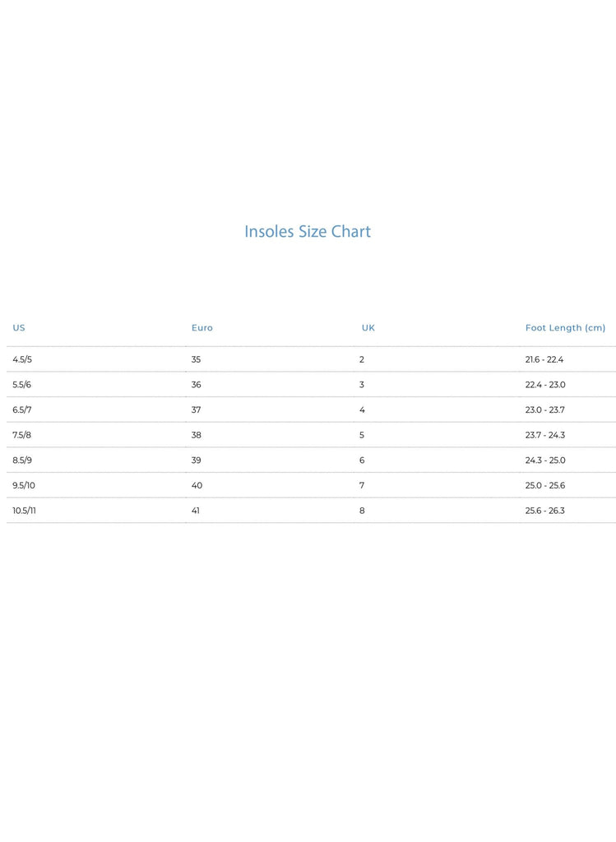This screenshot has width=616, height=842.
Task: Click the US size 10.5/11 cell
Action: 25,511
